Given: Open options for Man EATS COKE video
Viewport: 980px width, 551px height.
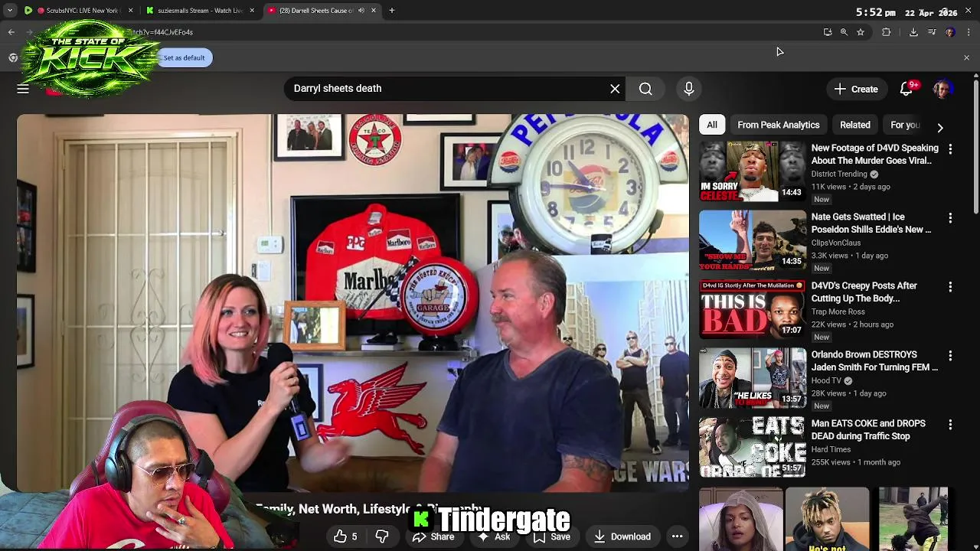Looking at the screenshot, I should pyautogui.click(x=950, y=424).
